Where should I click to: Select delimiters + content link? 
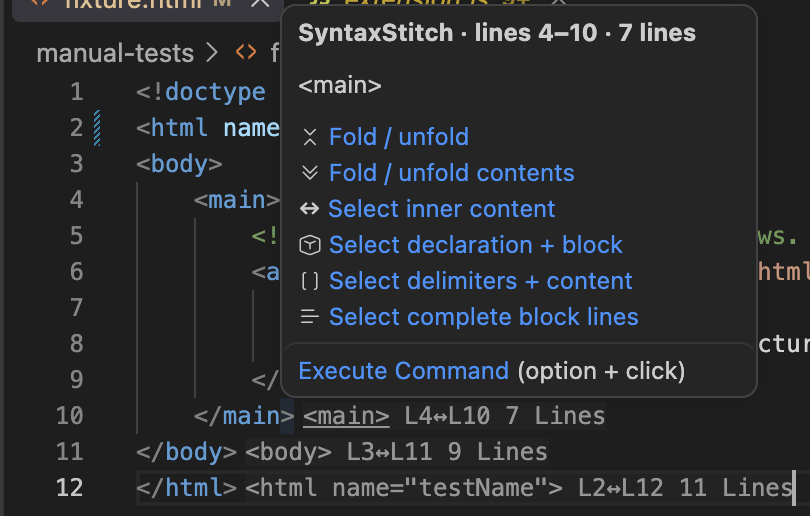[x=480, y=281]
